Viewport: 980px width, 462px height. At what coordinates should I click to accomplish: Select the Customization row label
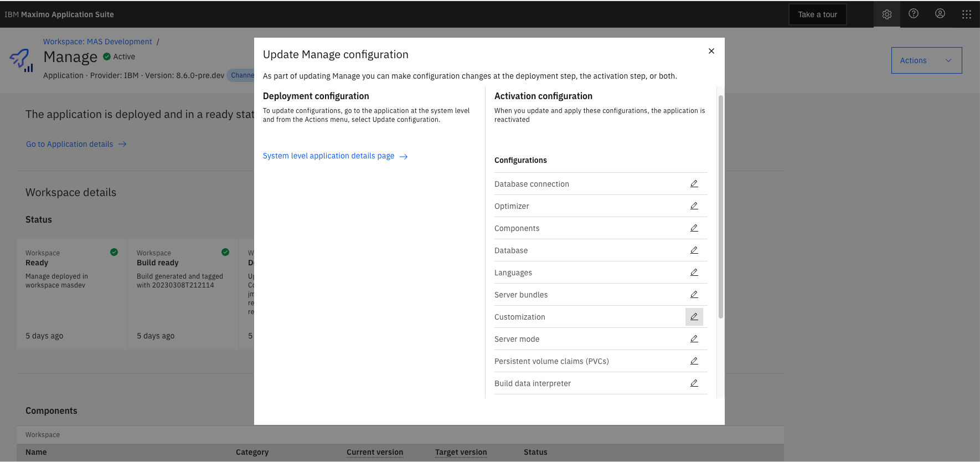520,317
